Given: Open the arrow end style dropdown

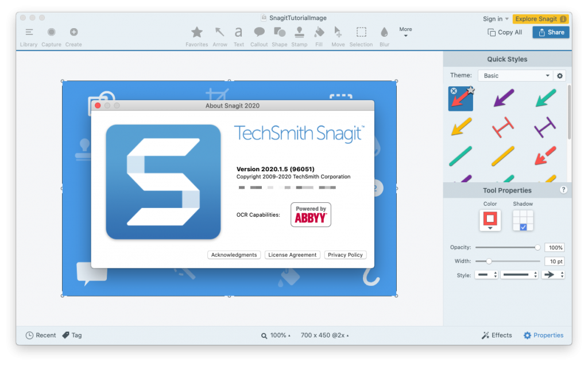Looking at the screenshot, I should (x=553, y=275).
